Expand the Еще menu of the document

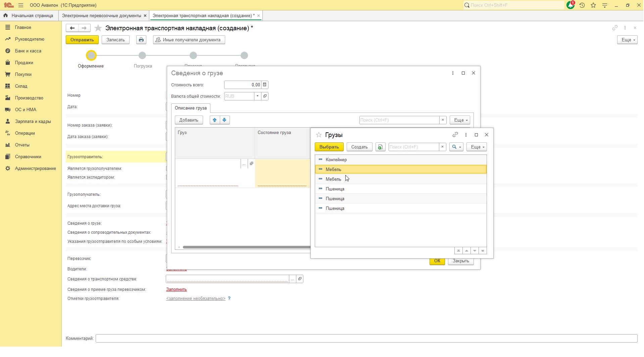[627, 40]
